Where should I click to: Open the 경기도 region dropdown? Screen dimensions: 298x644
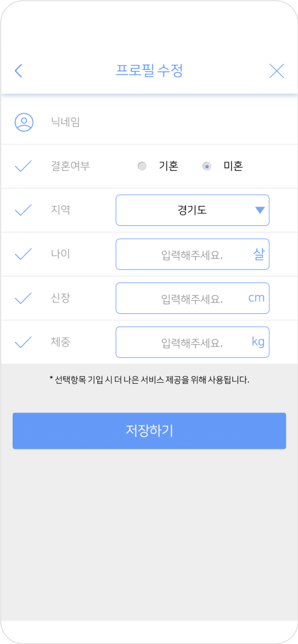click(x=192, y=210)
